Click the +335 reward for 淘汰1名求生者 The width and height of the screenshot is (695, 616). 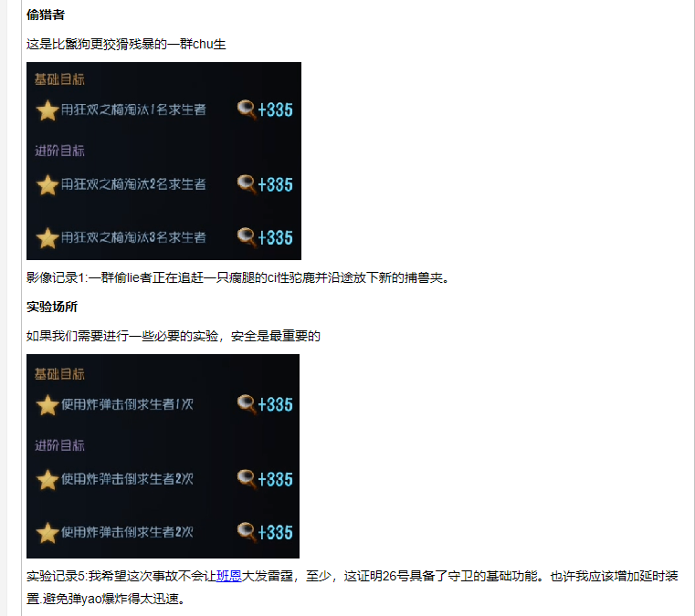275,110
